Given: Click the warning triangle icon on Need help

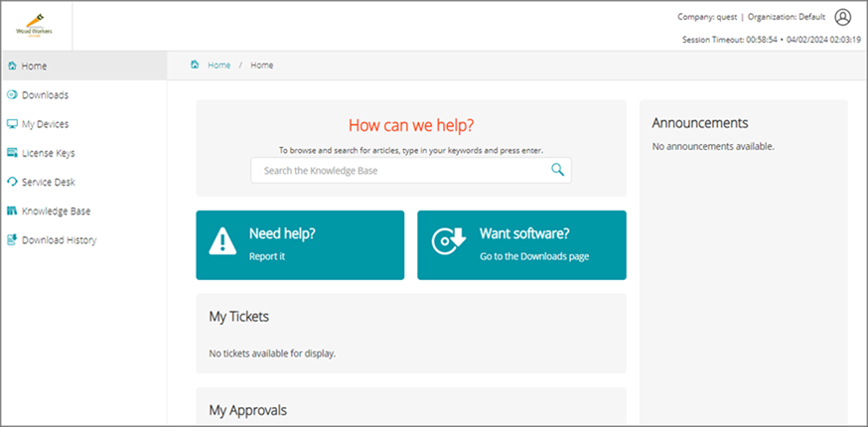Looking at the screenshot, I should [222, 243].
